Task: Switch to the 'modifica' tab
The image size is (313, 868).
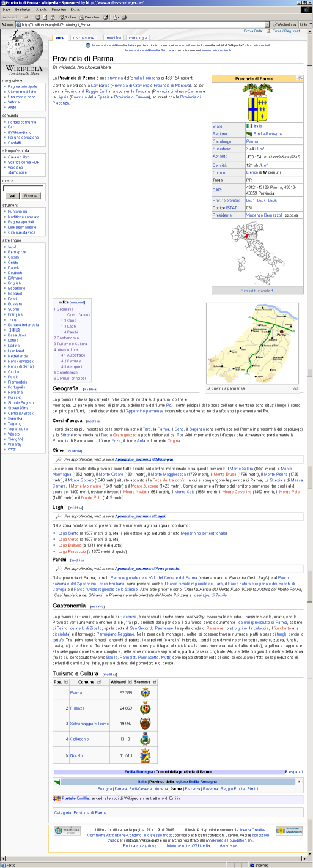Action: (x=114, y=38)
